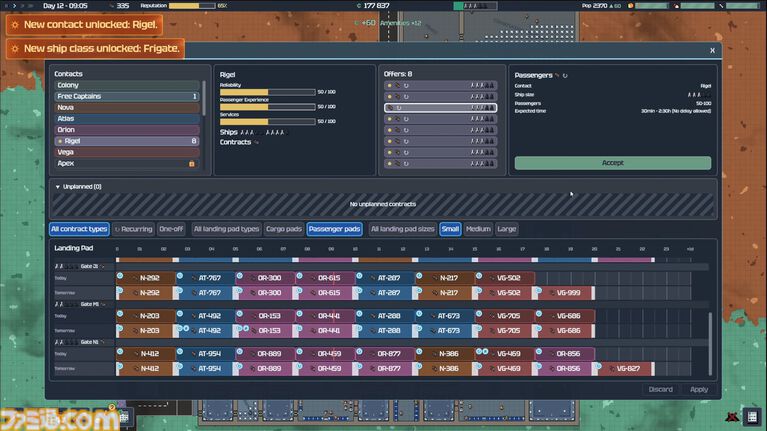Select the Free Captains contact

127,96
